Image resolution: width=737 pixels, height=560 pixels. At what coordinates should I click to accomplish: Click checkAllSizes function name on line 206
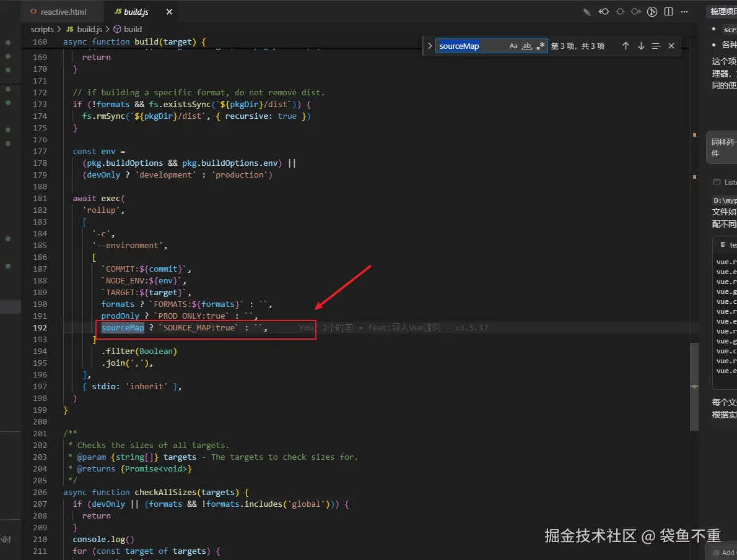pos(165,492)
